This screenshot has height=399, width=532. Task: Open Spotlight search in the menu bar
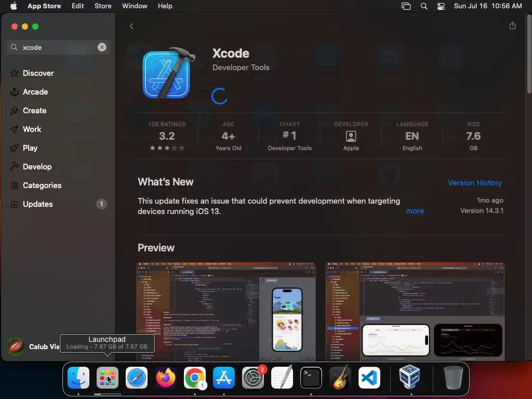tap(424, 6)
